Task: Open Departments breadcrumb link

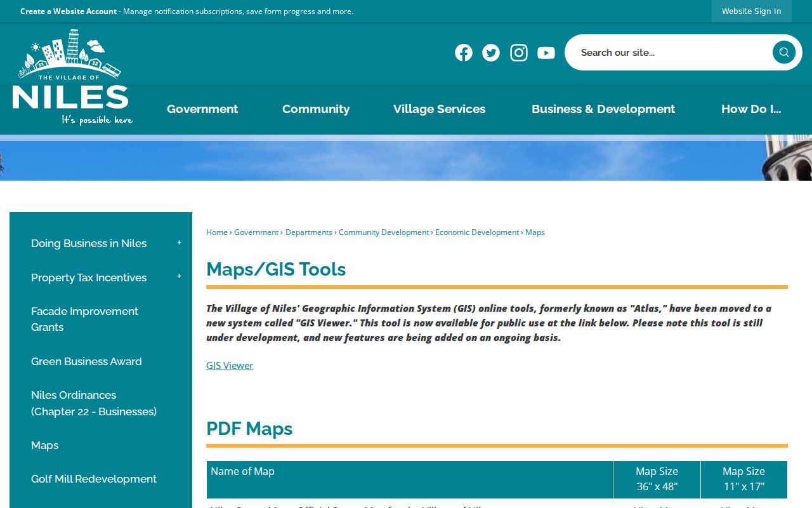Action: [x=309, y=232]
